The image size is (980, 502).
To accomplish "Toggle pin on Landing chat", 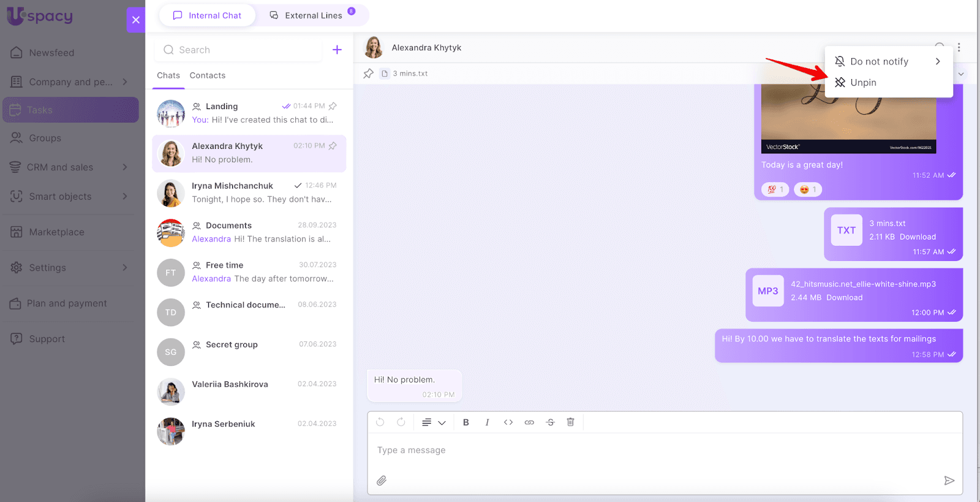I will coord(333,106).
